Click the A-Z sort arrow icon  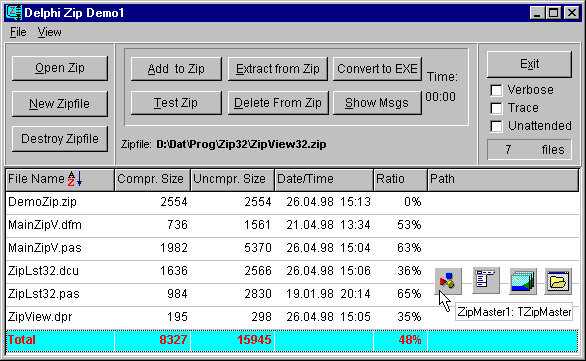[x=75, y=179]
